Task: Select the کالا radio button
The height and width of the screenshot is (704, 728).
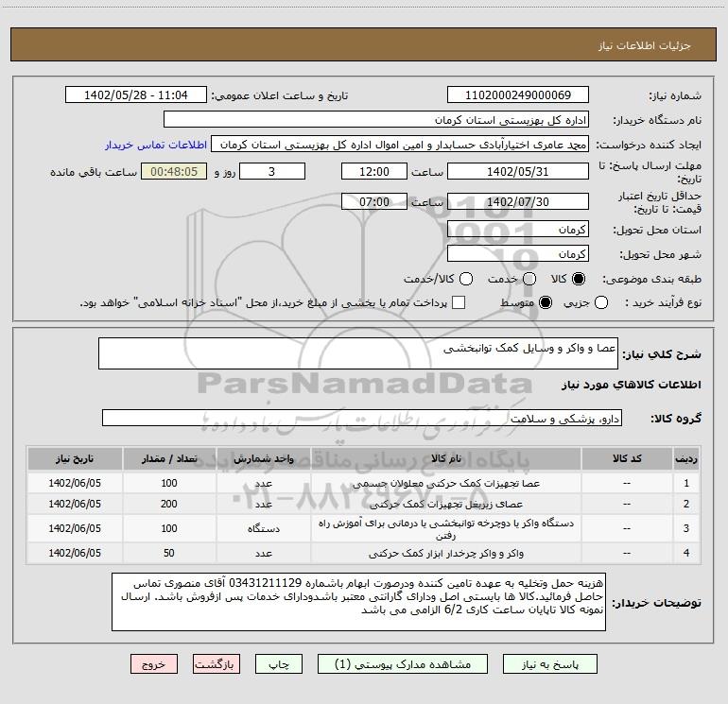Action: (579, 279)
